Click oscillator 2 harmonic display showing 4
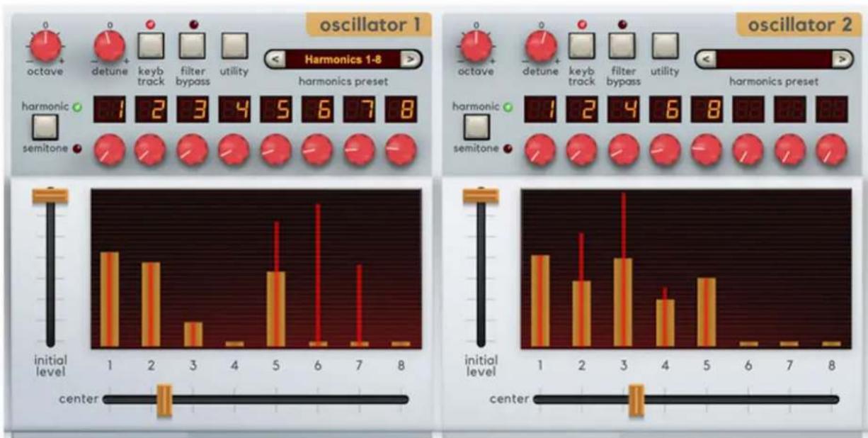 tap(624, 111)
